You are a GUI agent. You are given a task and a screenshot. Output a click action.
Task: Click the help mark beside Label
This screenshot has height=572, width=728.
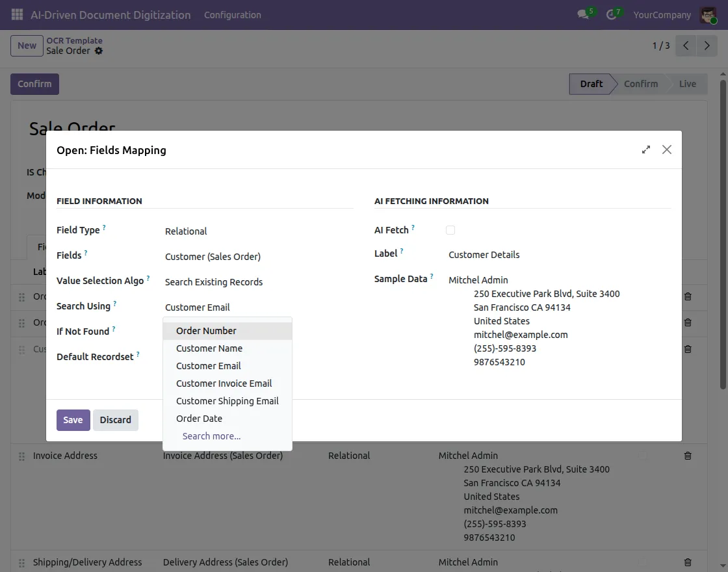pos(402,251)
